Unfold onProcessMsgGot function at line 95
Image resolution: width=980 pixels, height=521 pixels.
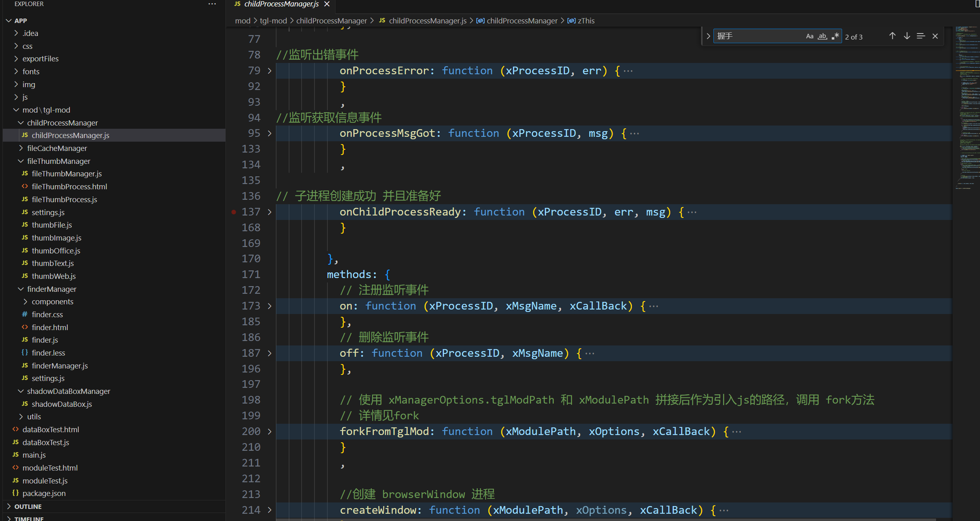click(x=269, y=133)
